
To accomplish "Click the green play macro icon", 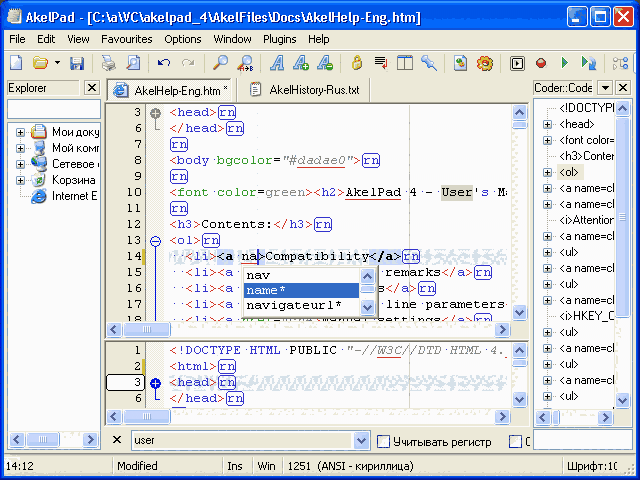I will (x=565, y=63).
